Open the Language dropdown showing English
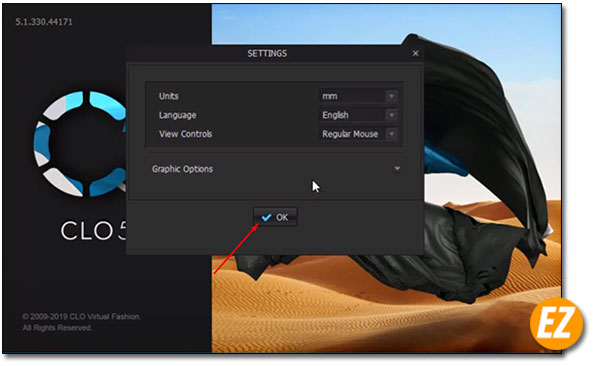Viewport: 595px width, 366px height. [358, 115]
